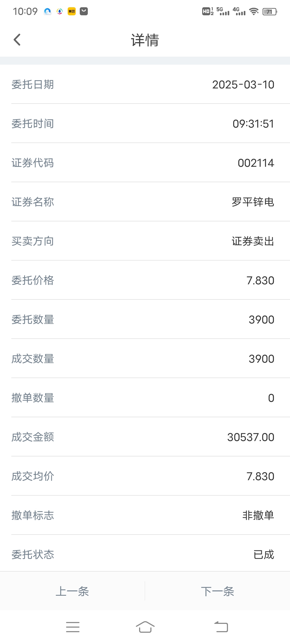290x644 pixels.
Task: Tap the 成交金额 30537.00 value
Action: 251,437
